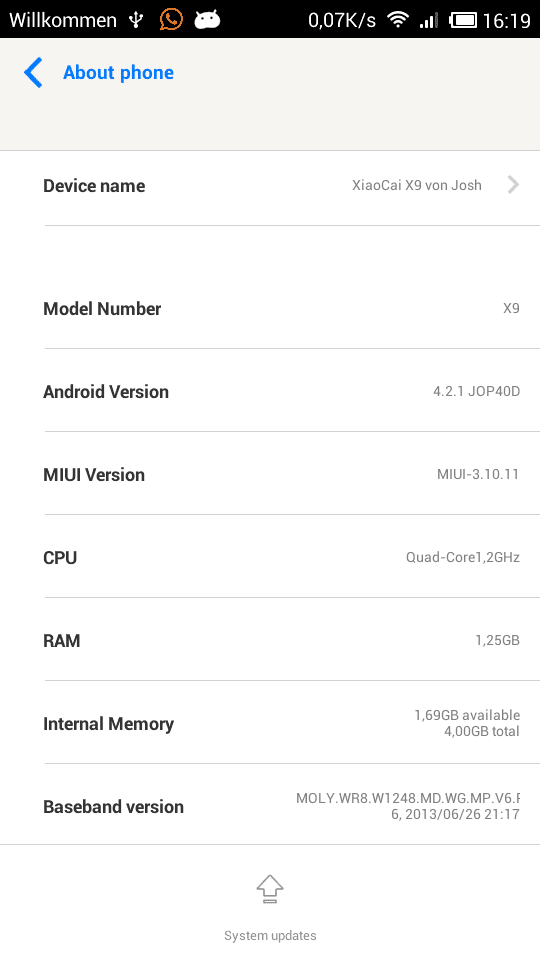The height and width of the screenshot is (960, 540).
Task: Select the Model Number entry
Action: click(270, 309)
